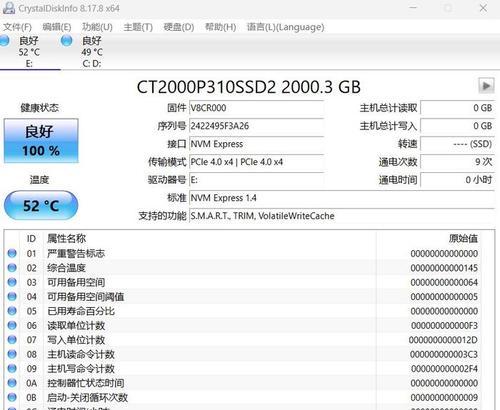
Task: Click the 良好 100 % health status button
Action: click(41, 141)
